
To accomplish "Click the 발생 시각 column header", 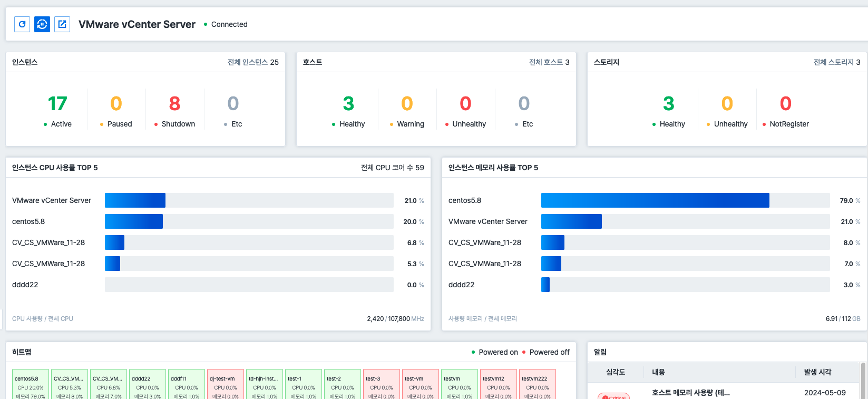I will click(x=817, y=372).
